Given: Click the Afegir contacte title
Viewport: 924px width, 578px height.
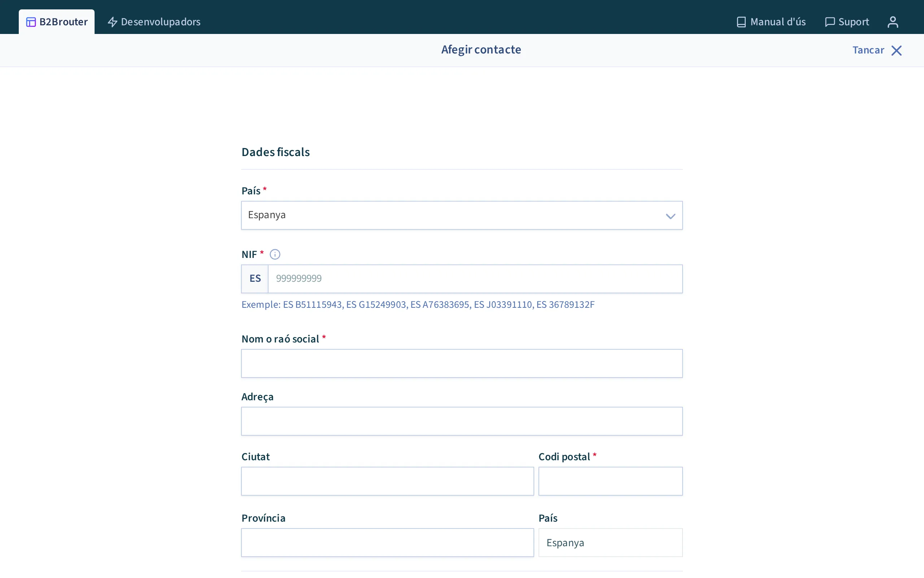Looking at the screenshot, I should click(481, 50).
